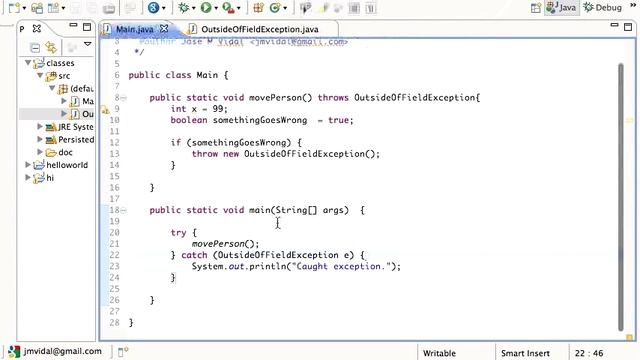Expand the hi project
The height and width of the screenshot is (360, 640).
pyautogui.click(x=28, y=177)
